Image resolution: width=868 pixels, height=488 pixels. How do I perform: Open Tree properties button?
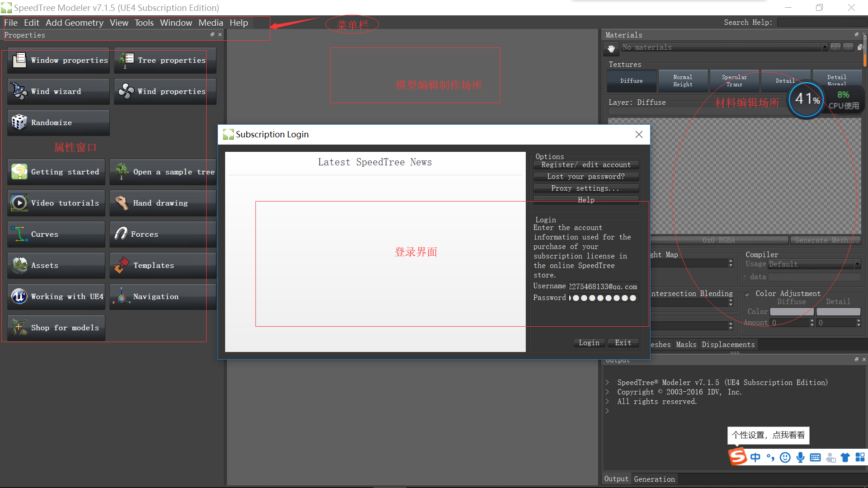click(165, 60)
